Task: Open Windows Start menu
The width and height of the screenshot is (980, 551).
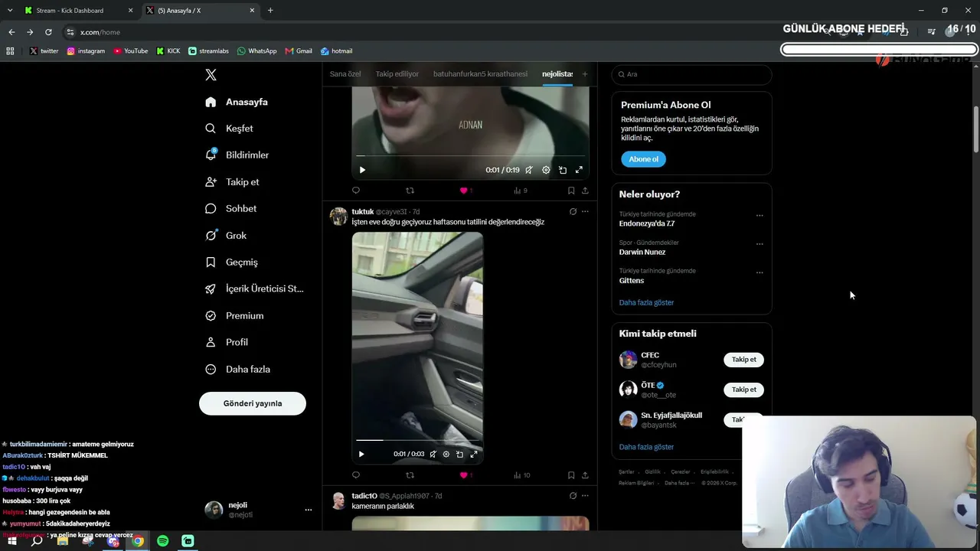Action: click(12, 541)
